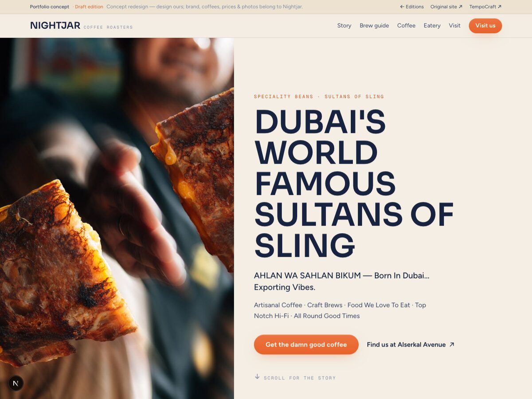Click the Portfolio concept label

point(50,7)
